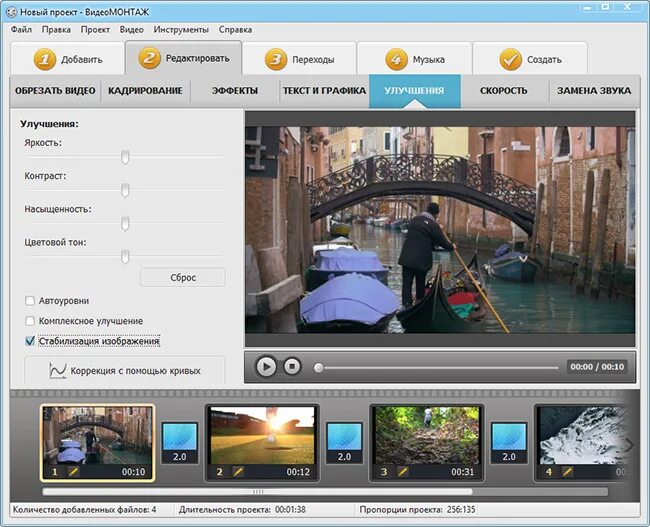Click the step 3 orange number badge
Screen dimensions: 650x527
tap(276, 59)
